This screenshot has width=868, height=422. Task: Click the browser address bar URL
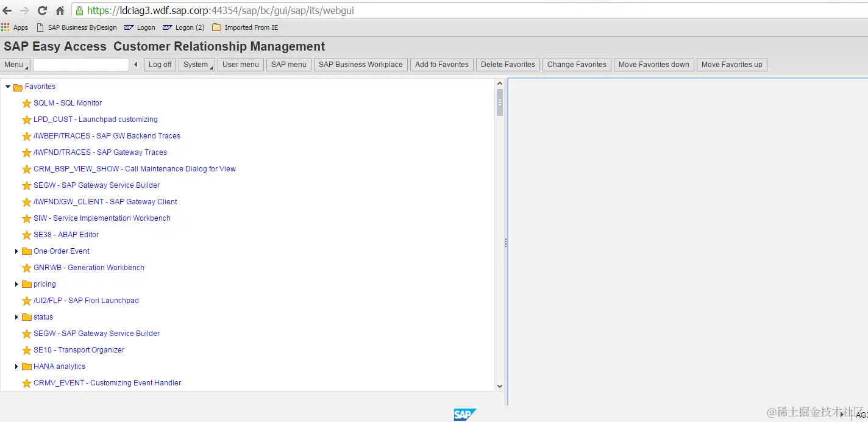click(x=221, y=10)
